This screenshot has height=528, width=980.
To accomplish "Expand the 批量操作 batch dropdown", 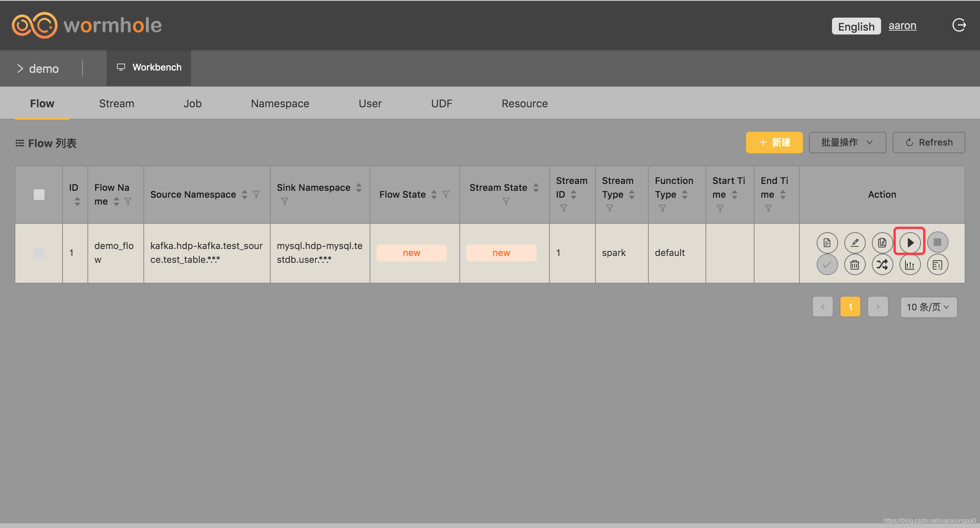I will coord(847,143).
